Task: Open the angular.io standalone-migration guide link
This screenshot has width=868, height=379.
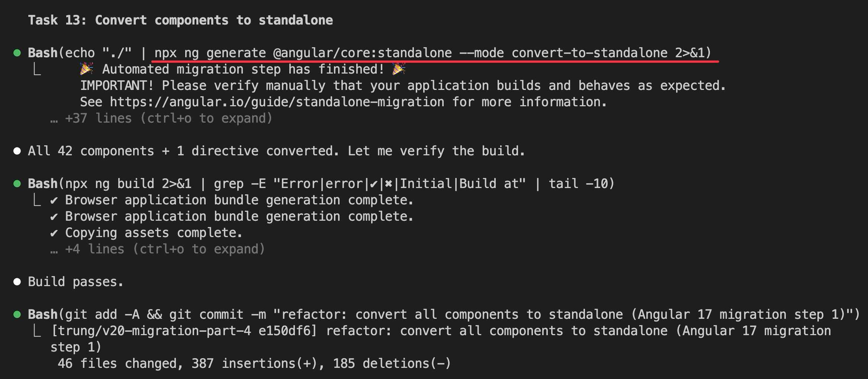Action: coord(277,102)
